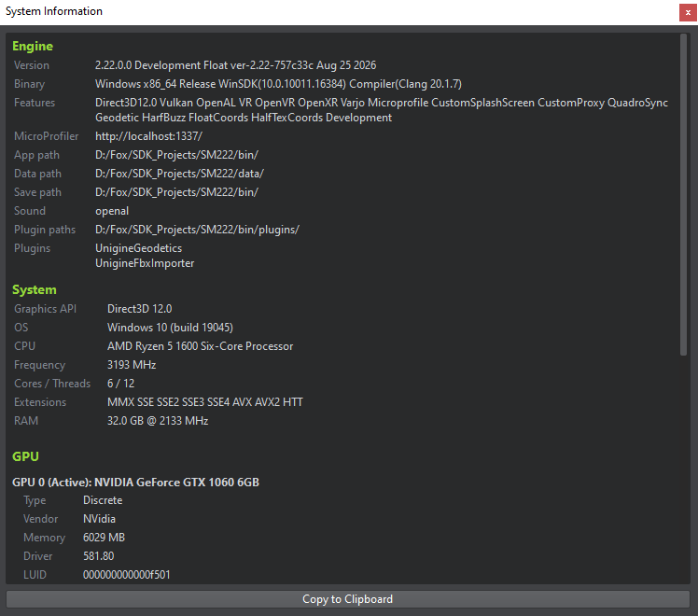Click the Data path D:/Fox/SDK_Projects/SM222/data/
The image size is (698, 616).
point(179,174)
